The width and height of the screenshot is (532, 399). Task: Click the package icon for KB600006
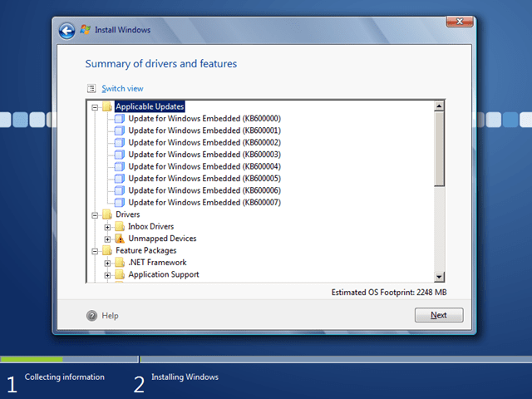coord(120,190)
